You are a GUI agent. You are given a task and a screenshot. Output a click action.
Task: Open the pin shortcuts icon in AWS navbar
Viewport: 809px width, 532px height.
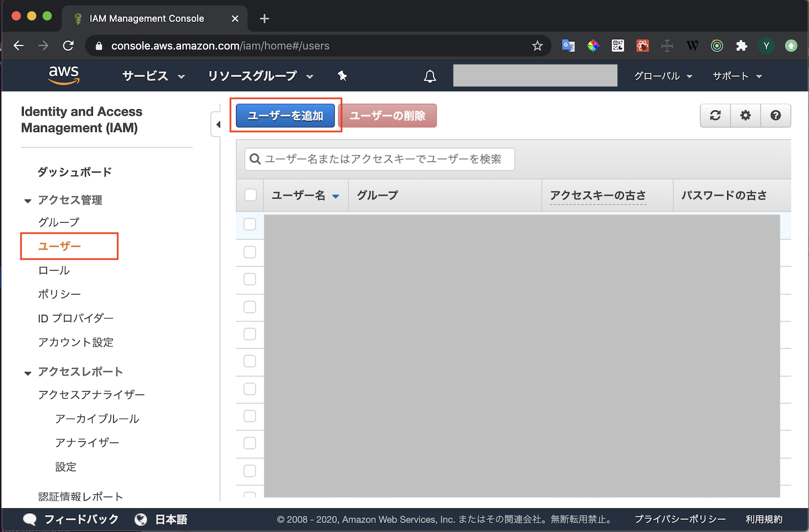343,76
